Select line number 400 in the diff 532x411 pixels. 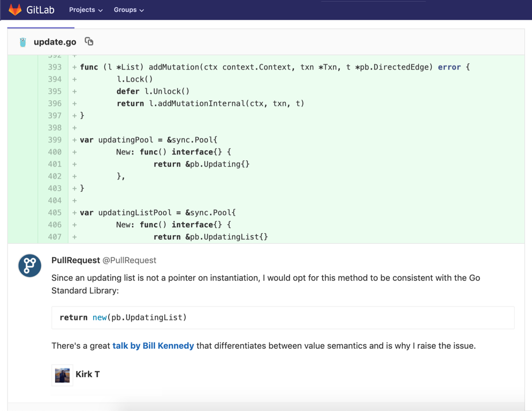click(x=55, y=152)
